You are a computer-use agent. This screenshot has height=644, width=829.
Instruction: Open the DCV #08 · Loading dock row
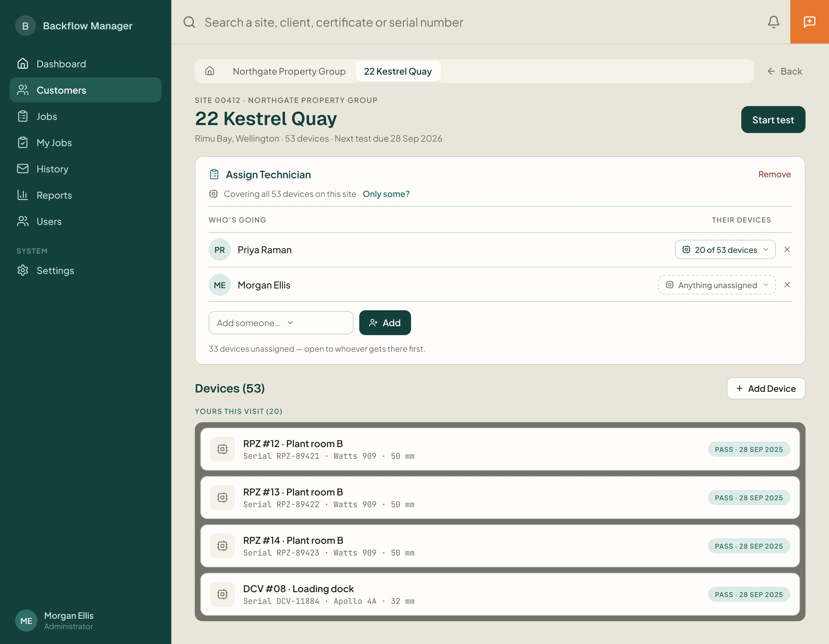point(500,594)
